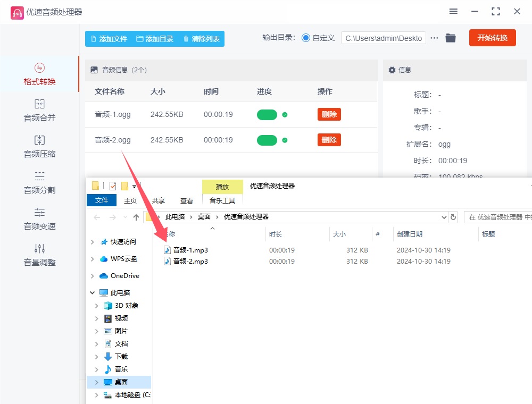Click the gear icon in 信息 panel
532x404 pixels.
click(392, 70)
